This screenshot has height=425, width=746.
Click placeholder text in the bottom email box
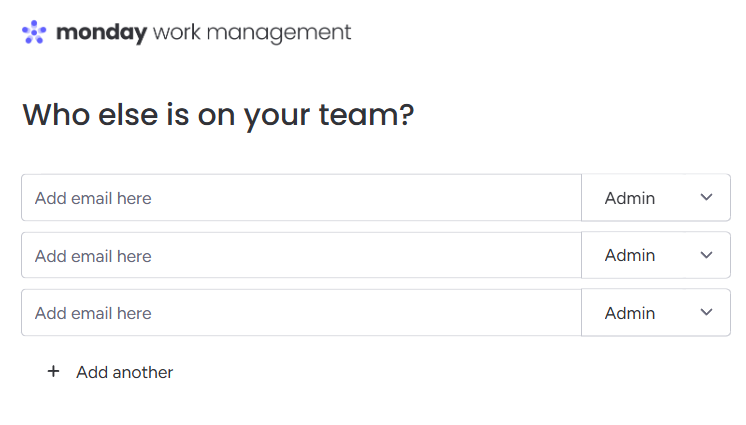coord(93,313)
